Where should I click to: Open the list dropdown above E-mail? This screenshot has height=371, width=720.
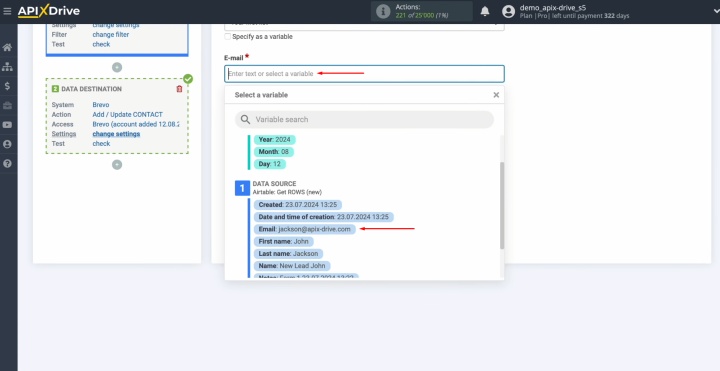pyautogui.click(x=364, y=26)
